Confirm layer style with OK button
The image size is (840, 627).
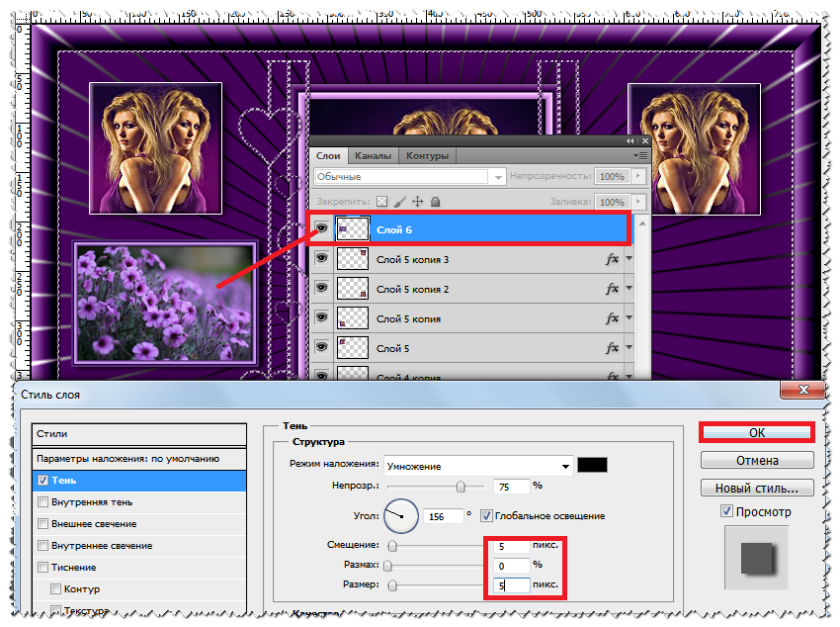point(757,432)
